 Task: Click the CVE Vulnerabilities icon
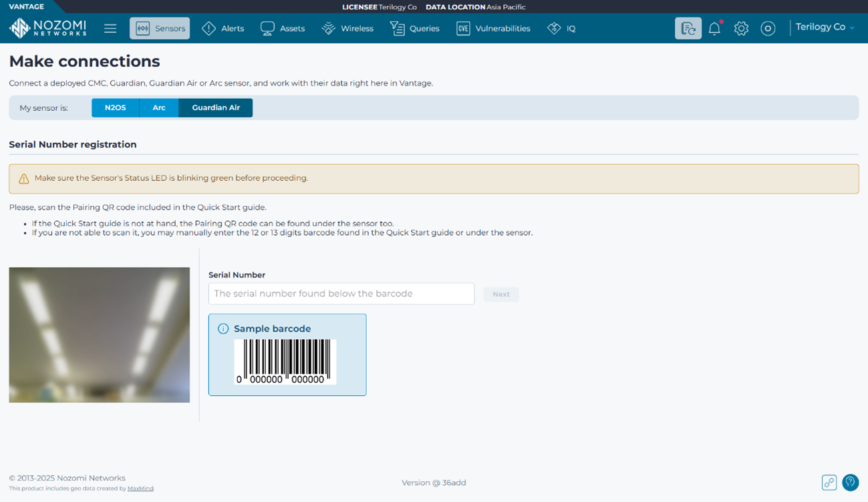point(463,28)
